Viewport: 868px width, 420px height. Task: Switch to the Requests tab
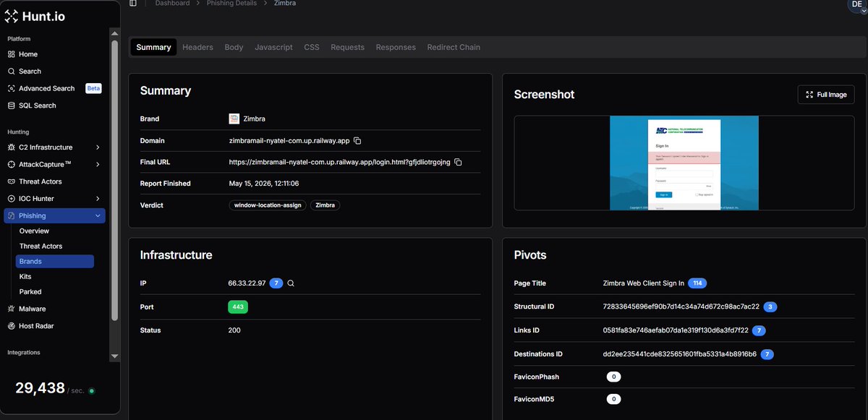[347, 47]
